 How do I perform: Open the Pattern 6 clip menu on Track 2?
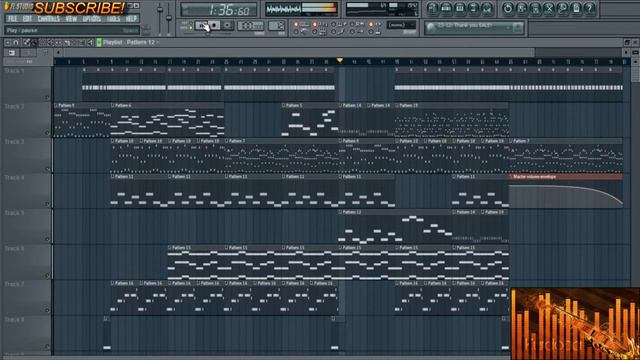coord(113,105)
